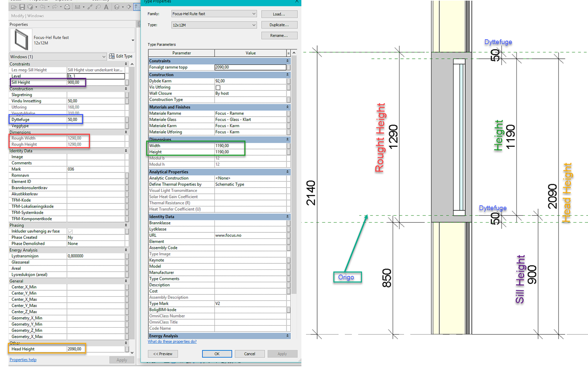588x369 pixels.
Task: Select the Aligned Dimension tool
Action: pyautogui.click(x=90, y=7)
